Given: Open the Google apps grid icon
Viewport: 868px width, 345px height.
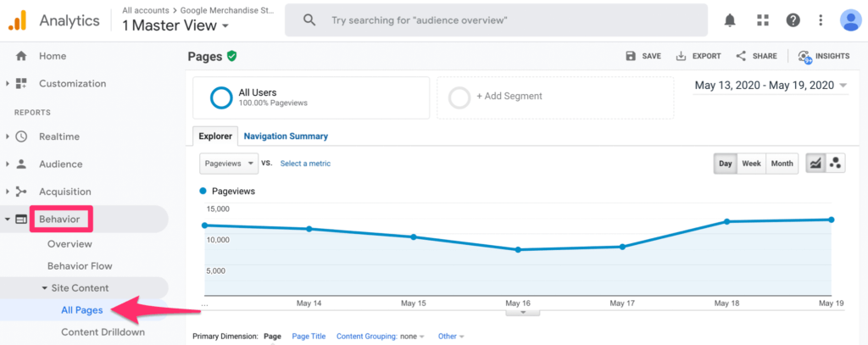Looking at the screenshot, I should [763, 20].
